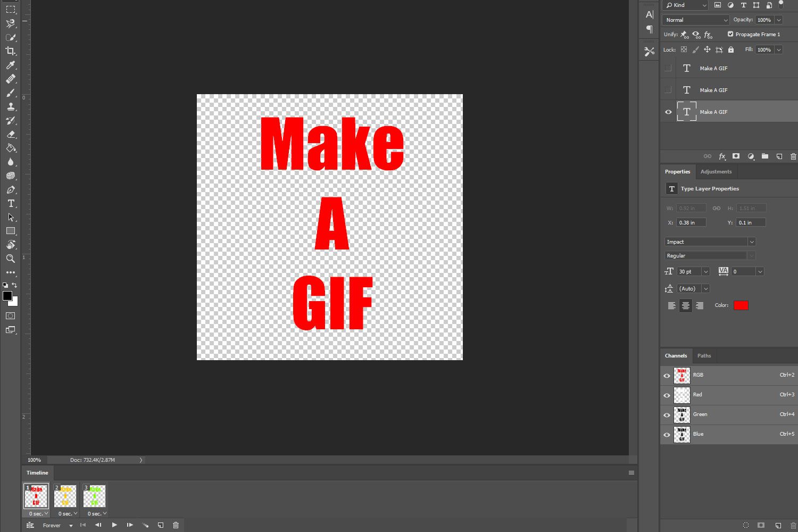Viewport: 798px width, 532px height.
Task: Toggle Green channel visibility eye
Action: click(667, 415)
